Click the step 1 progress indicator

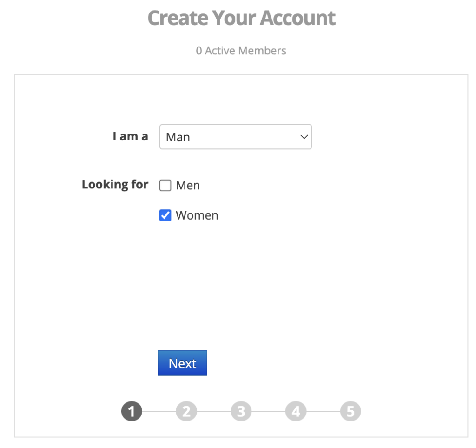click(132, 411)
